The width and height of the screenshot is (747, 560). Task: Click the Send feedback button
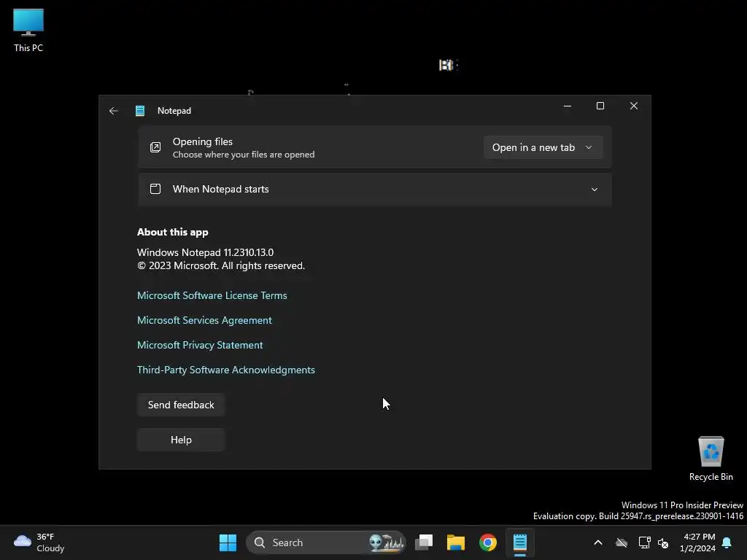[x=181, y=405]
